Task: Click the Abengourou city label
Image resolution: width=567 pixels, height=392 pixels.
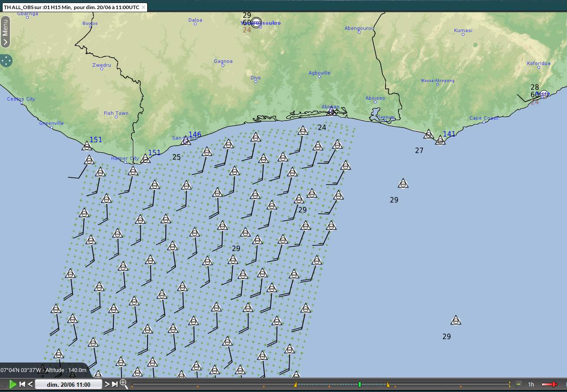Action: 359,28
